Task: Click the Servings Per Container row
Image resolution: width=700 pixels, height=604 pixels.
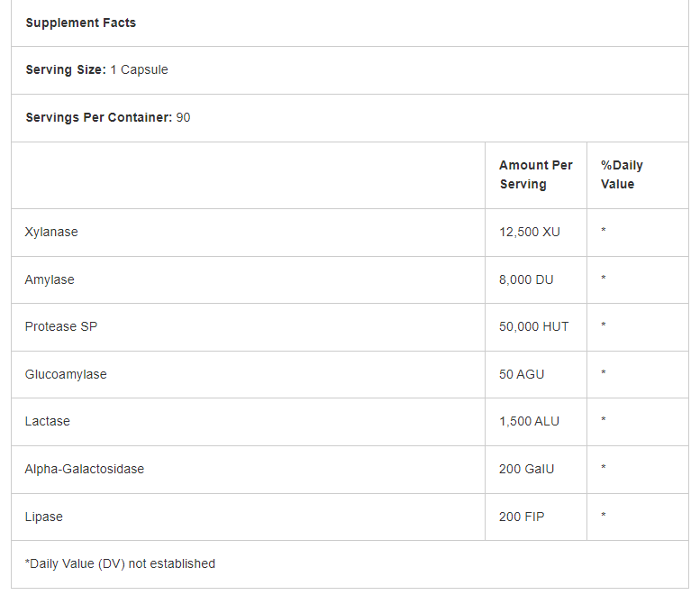Action: tap(107, 117)
